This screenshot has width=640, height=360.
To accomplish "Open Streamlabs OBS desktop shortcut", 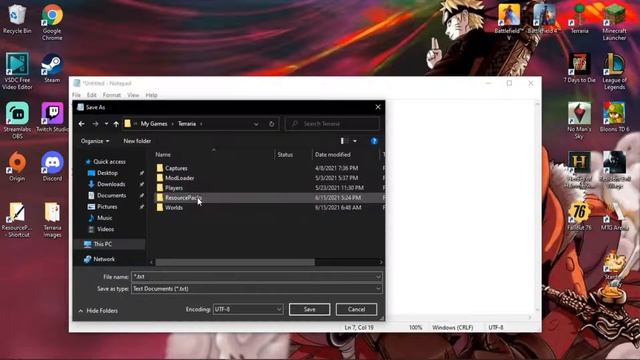I will point(17,121).
